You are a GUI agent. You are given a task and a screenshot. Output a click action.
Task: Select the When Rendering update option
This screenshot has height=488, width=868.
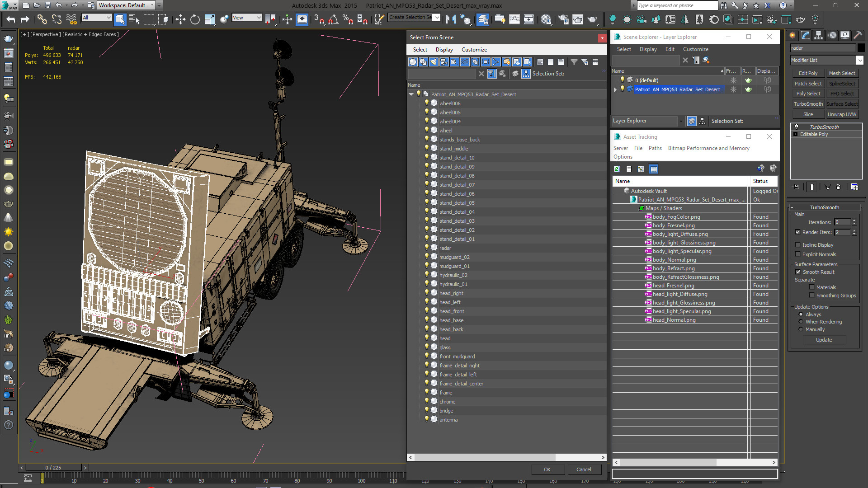(801, 322)
